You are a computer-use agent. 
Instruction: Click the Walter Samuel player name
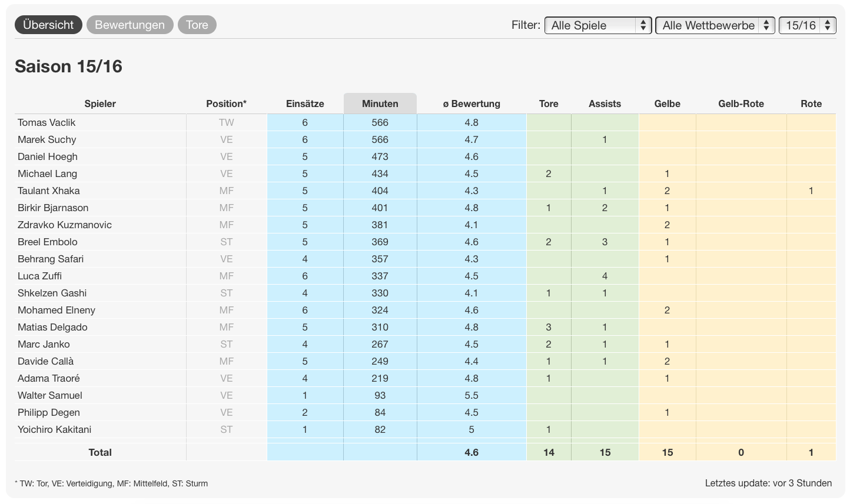[x=50, y=395]
